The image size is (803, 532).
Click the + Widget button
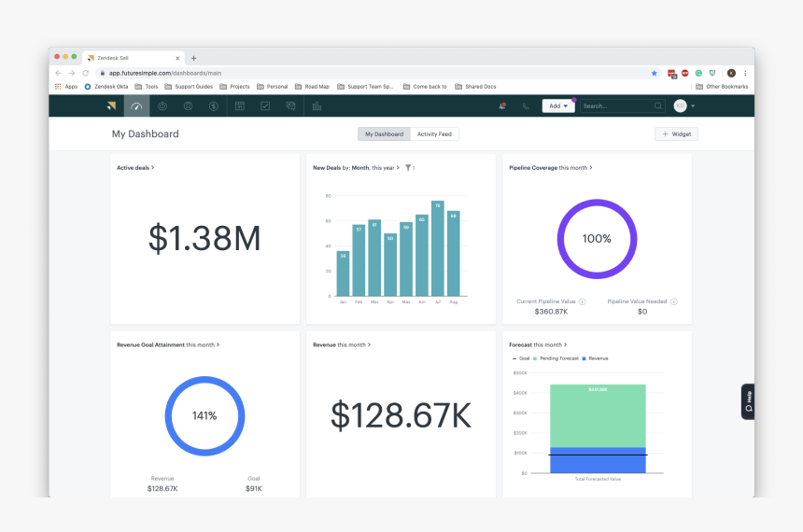tap(676, 134)
